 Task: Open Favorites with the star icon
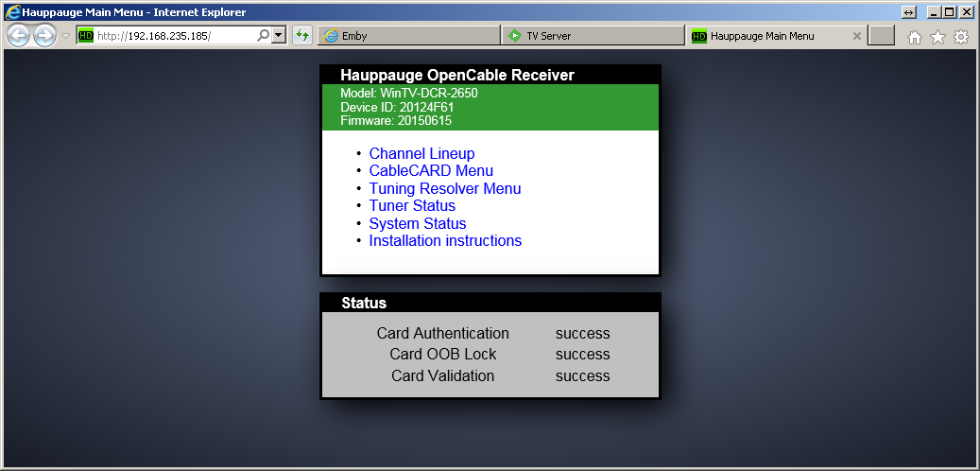[x=937, y=38]
